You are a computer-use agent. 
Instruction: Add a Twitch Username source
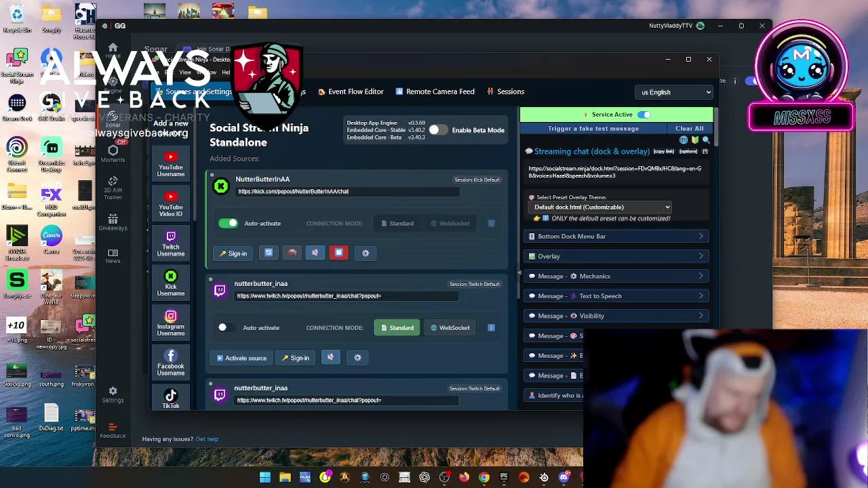(171, 244)
